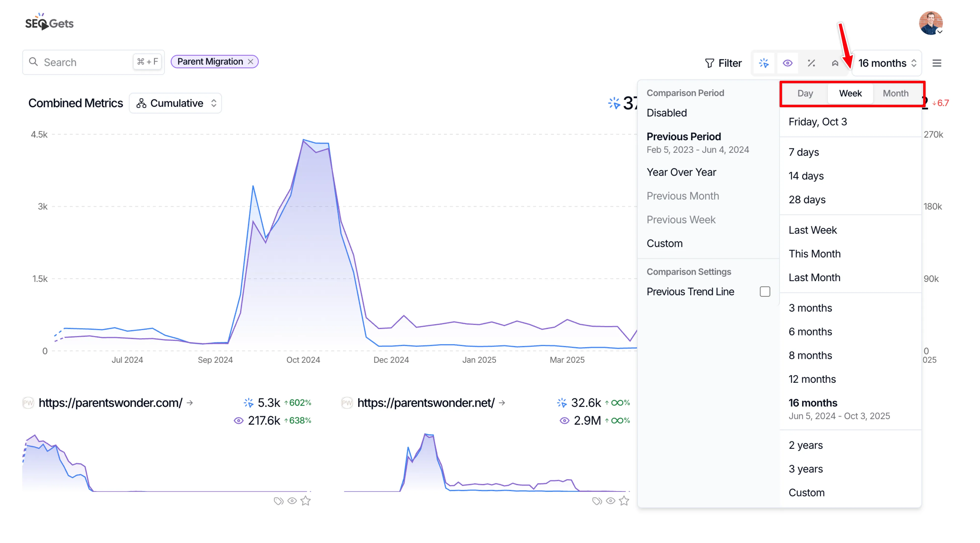Viewport: 980px width, 543px height.
Task: Expand the Cumulative mode dropdown
Action: click(x=175, y=103)
